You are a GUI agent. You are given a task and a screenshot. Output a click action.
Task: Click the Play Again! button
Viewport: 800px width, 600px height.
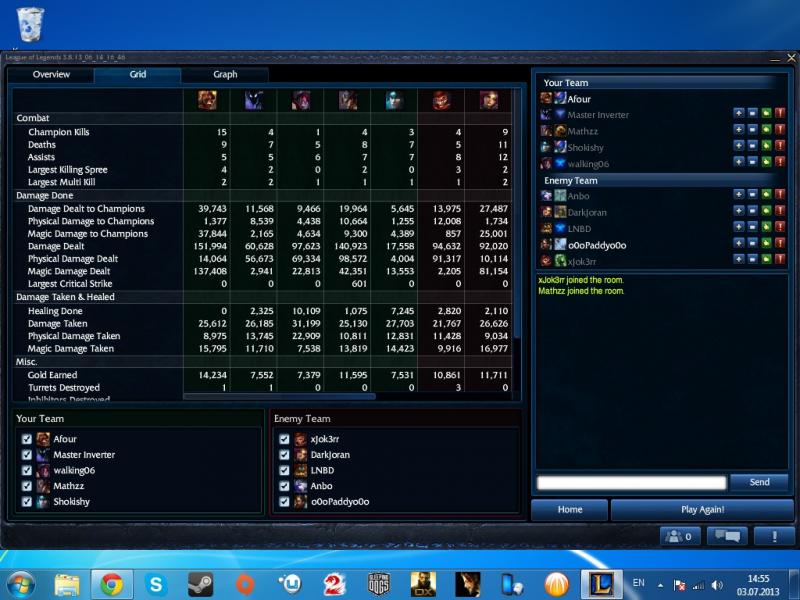click(x=703, y=510)
